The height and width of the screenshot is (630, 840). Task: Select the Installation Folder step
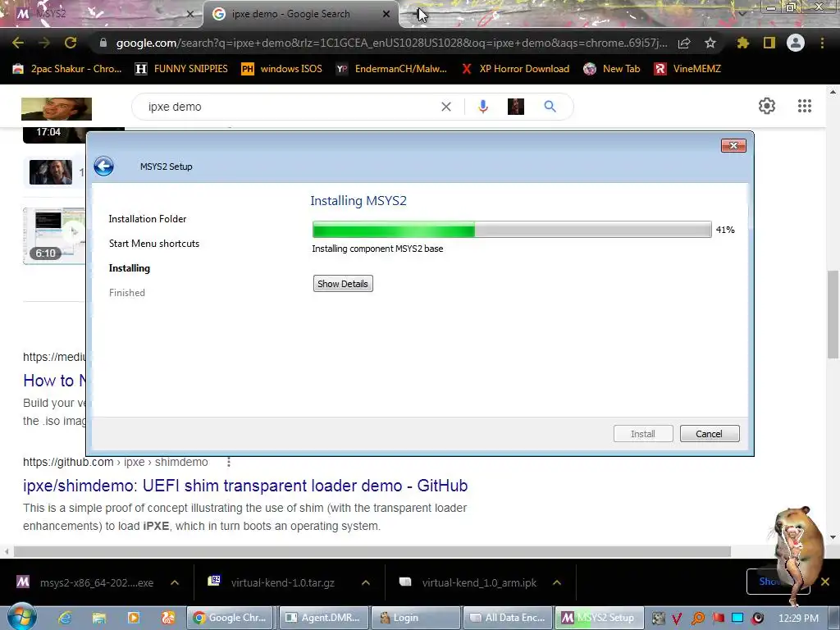148,218
